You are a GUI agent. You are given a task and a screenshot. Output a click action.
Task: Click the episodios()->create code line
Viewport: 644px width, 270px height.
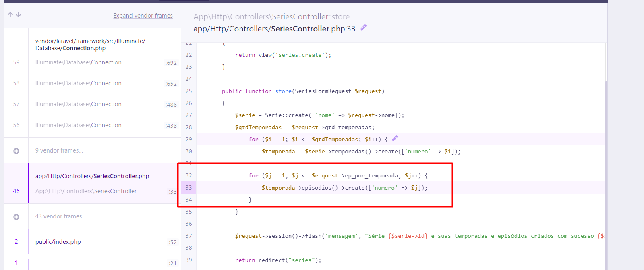(344, 188)
